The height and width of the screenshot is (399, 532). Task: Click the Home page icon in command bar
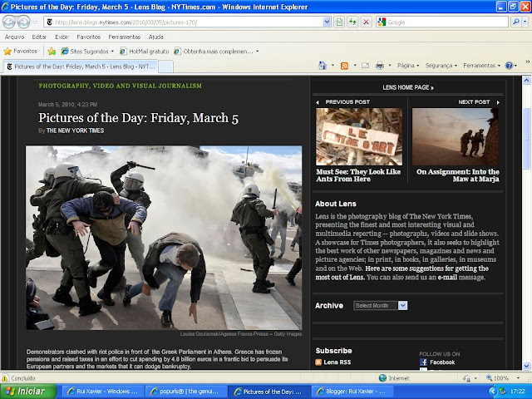[x=323, y=66]
